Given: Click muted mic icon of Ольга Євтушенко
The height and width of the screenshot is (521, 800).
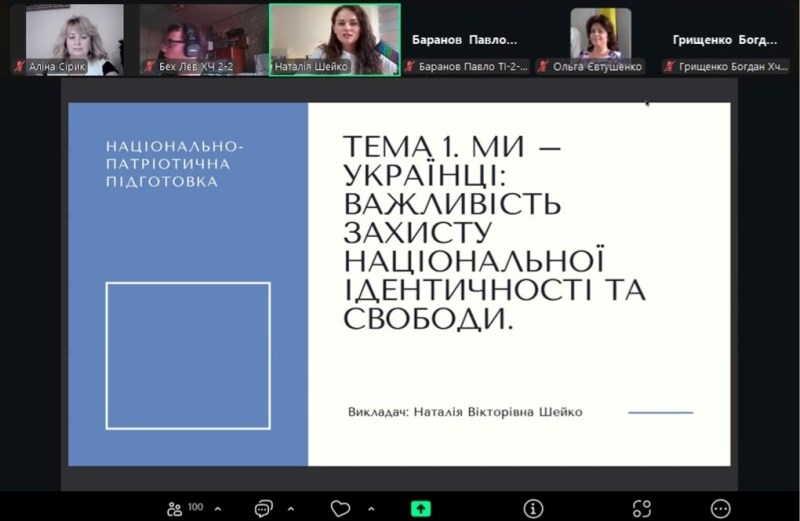Looking at the screenshot, I should coord(544,66).
